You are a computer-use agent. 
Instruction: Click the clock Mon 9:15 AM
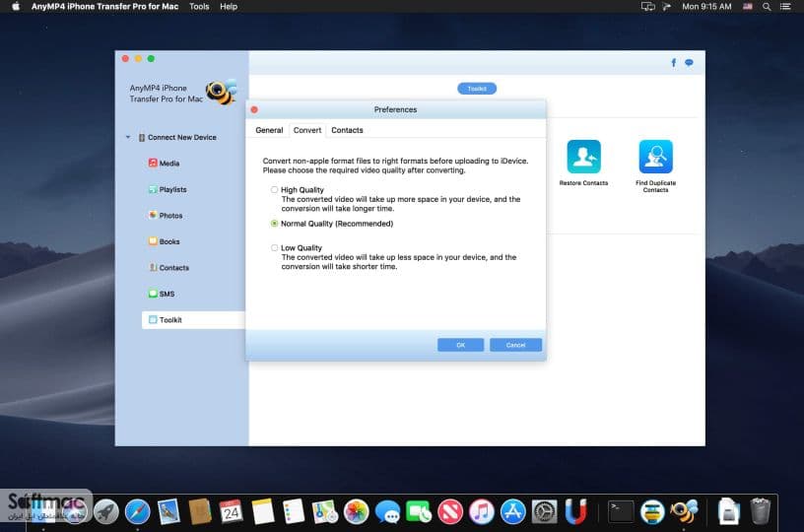pos(706,7)
